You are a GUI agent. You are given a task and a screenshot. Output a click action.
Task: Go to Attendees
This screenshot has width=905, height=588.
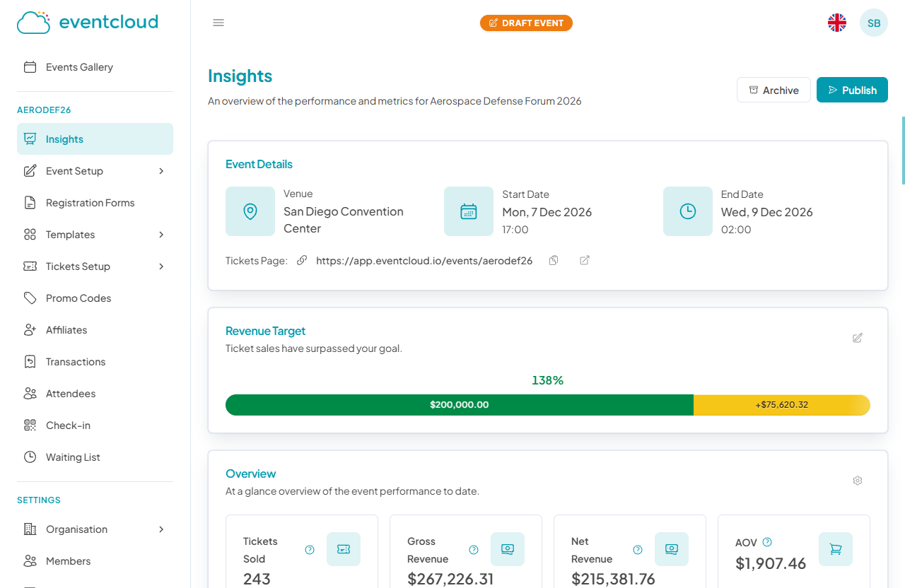pyautogui.click(x=95, y=394)
